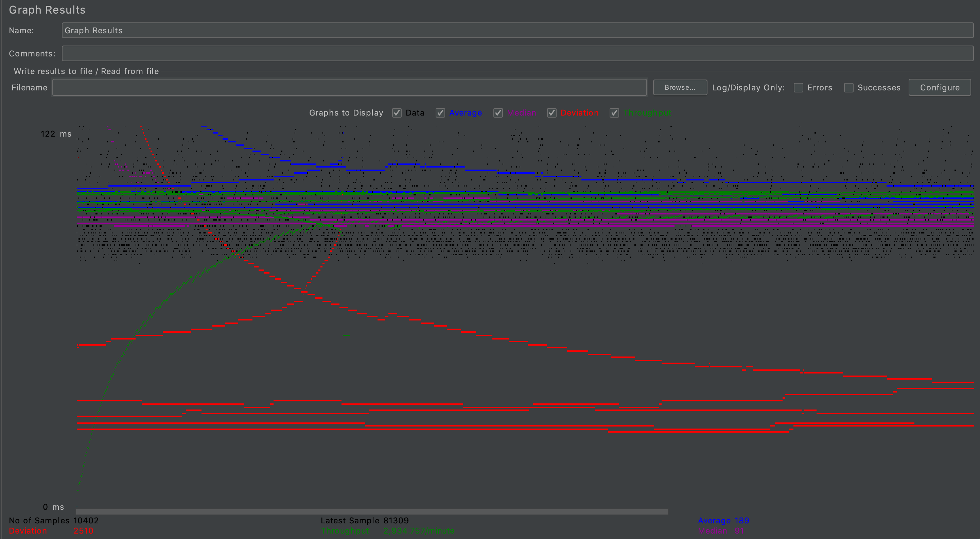Open the Configure dialog button
Screen dimensions: 980x539
[x=939, y=87]
